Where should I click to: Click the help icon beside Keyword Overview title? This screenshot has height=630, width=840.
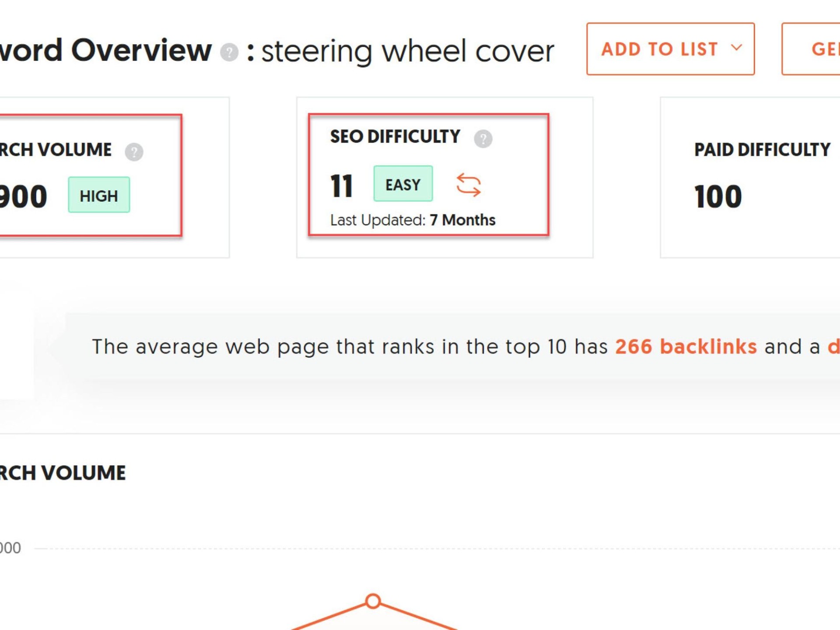click(229, 52)
